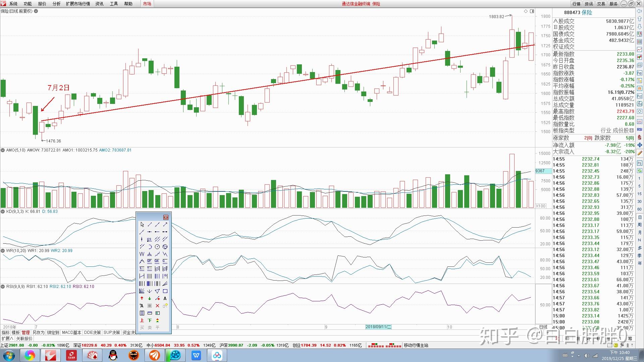Switch chart to quarterly period '季'
The image size is (644, 362).
[640, 255]
